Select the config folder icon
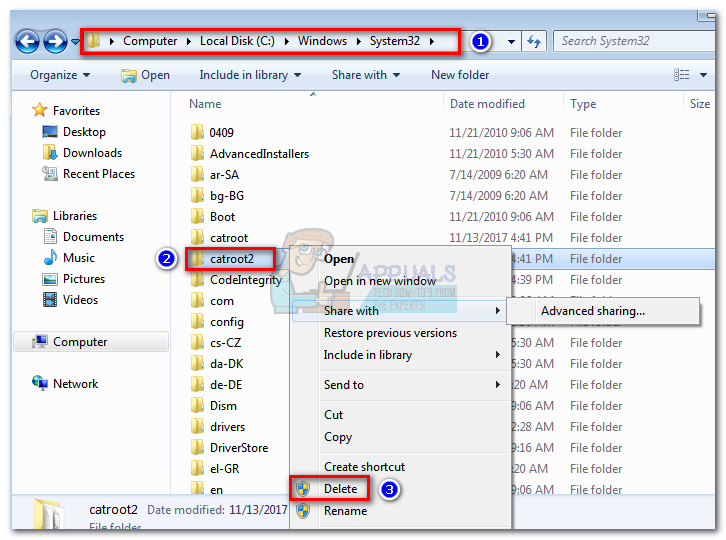This screenshot has width=726, height=540. point(197,321)
